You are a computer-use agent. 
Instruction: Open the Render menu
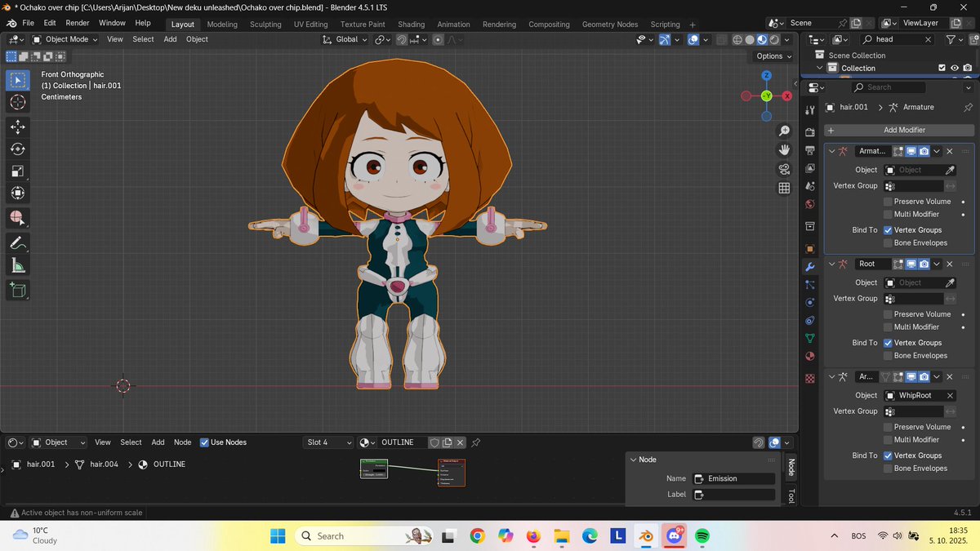click(78, 24)
